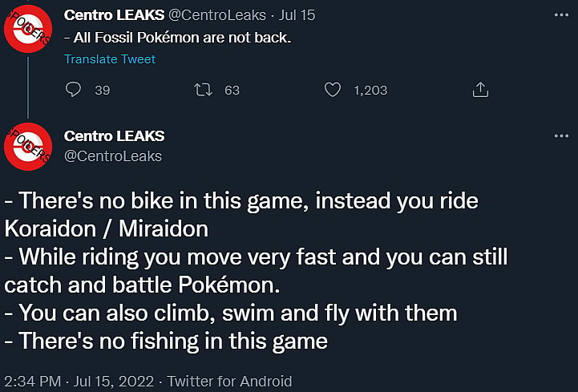The height and width of the screenshot is (392, 578).
Task: Click the avatar beside the Koraidon tweet
Action: pyautogui.click(x=28, y=146)
